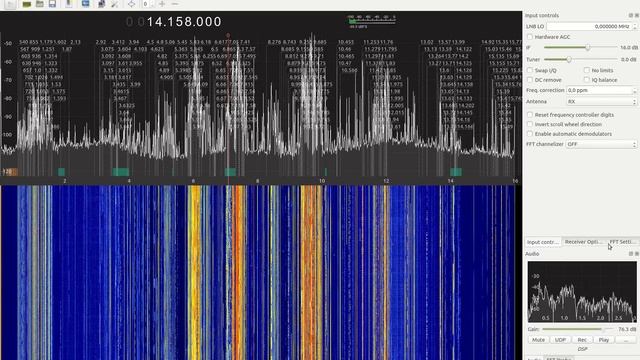This screenshot has height=360, width=640.
Task: Click the toolbar number spinbox arrows
Action: tap(152, 4)
